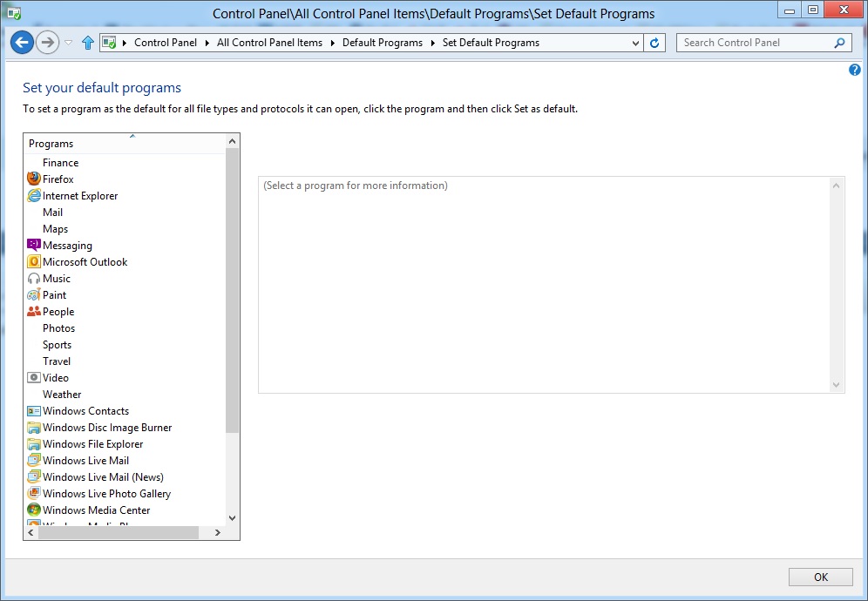This screenshot has height=601, width=868.
Task: Click the Programs column header
Action: pos(122,144)
